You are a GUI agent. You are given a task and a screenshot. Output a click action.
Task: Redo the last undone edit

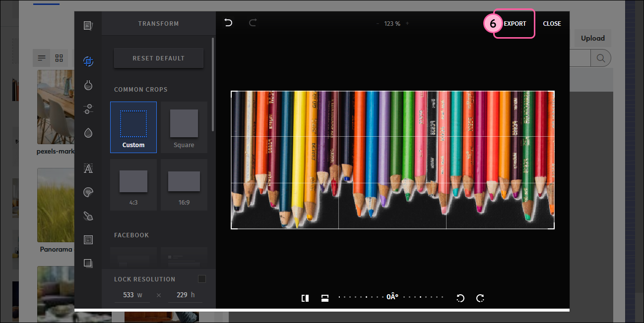pyautogui.click(x=253, y=23)
